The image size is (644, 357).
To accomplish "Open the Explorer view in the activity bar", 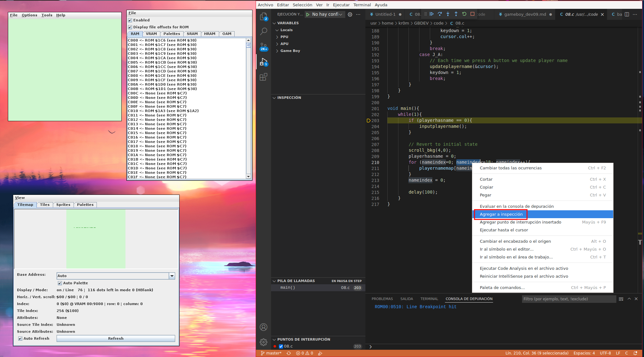I will pyautogui.click(x=264, y=16).
